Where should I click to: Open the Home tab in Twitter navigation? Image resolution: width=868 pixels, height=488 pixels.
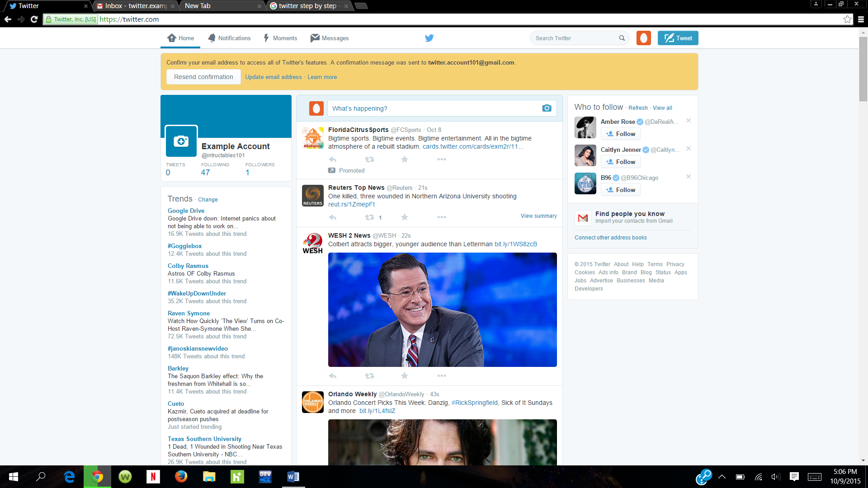pyautogui.click(x=180, y=38)
